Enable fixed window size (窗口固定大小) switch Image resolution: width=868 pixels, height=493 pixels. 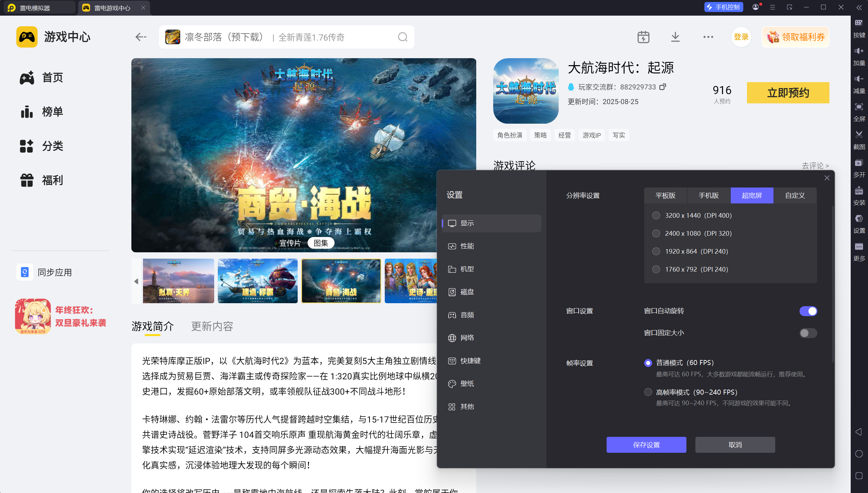808,333
